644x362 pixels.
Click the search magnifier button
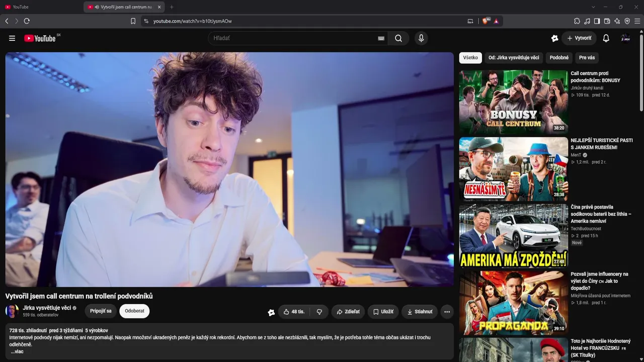point(398,38)
